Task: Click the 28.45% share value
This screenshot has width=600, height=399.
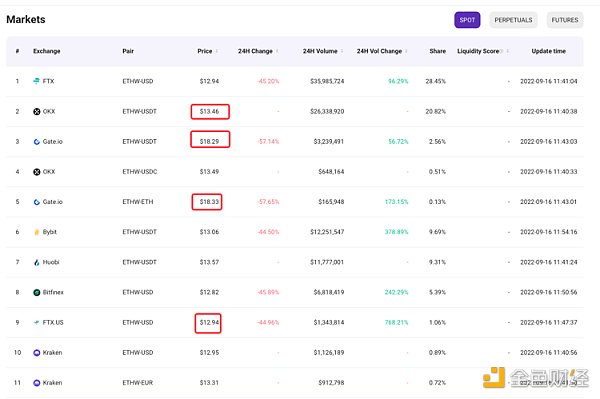Action: point(436,81)
